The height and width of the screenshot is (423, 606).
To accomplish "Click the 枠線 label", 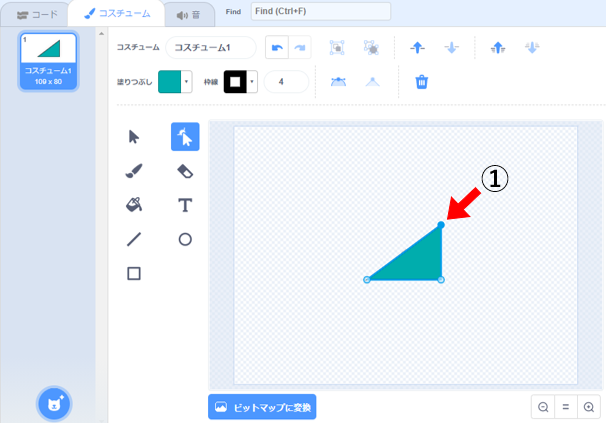I will click(211, 82).
